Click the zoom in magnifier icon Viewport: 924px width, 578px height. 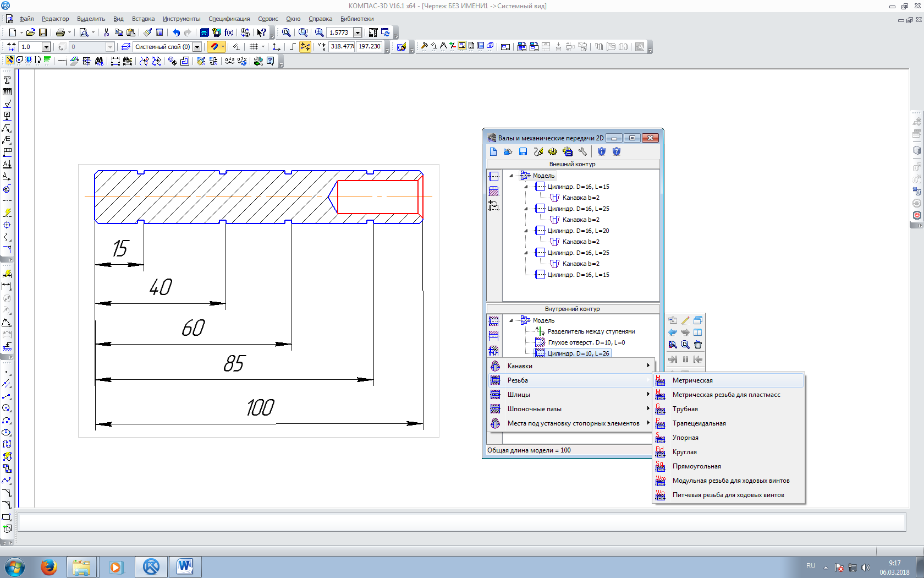tap(319, 32)
